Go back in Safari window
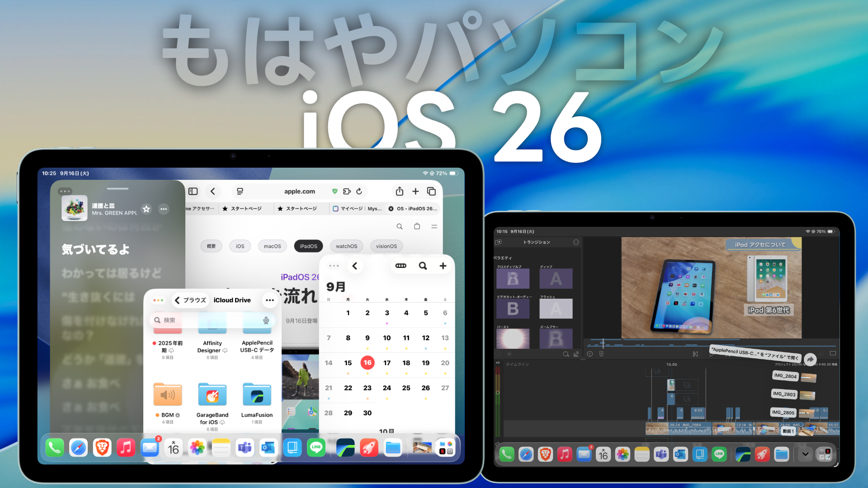868x488 pixels. coord(213,191)
